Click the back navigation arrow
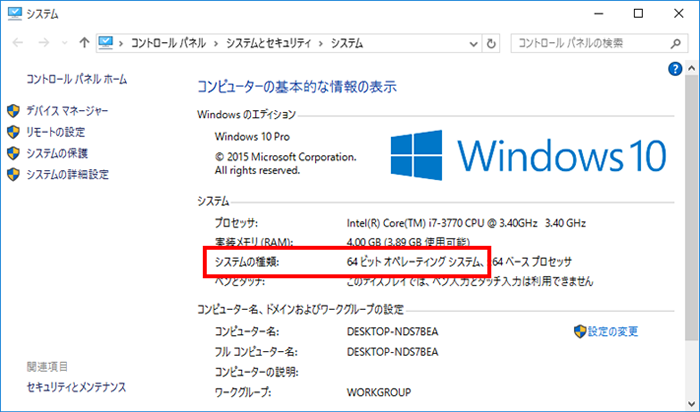The image size is (700, 412). coord(18,43)
